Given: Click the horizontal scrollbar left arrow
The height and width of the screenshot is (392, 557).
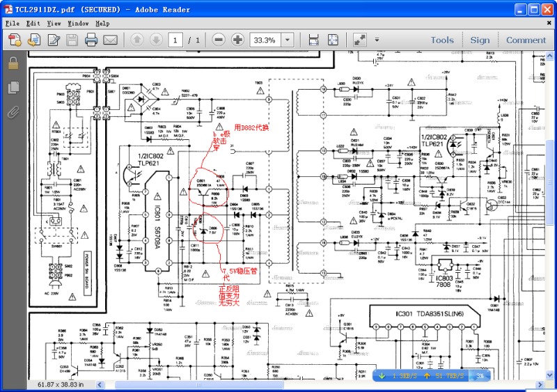Looking at the screenshot, I should 100,384.
